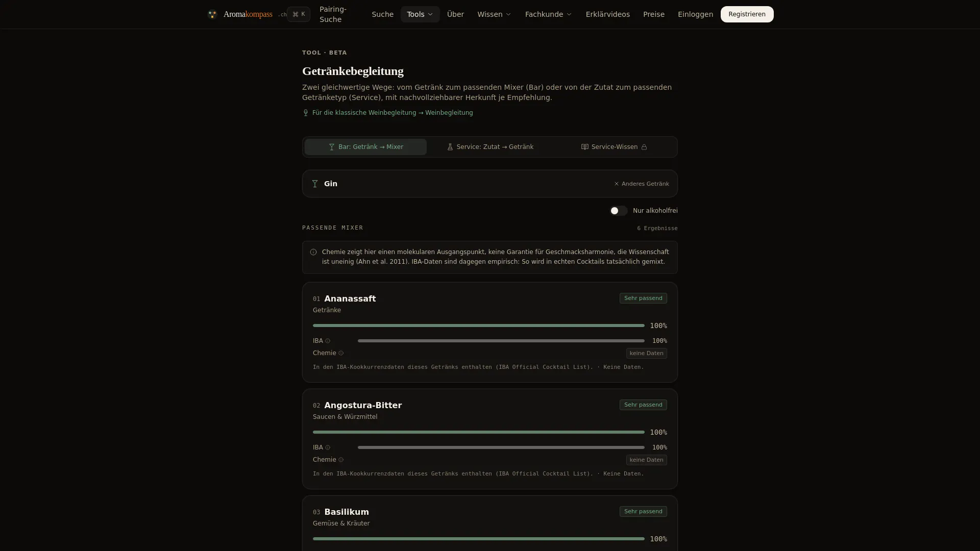Screen dimensions: 980x551
Task: Click the Aromakompass logo icon
Action: pyautogui.click(x=212, y=14)
